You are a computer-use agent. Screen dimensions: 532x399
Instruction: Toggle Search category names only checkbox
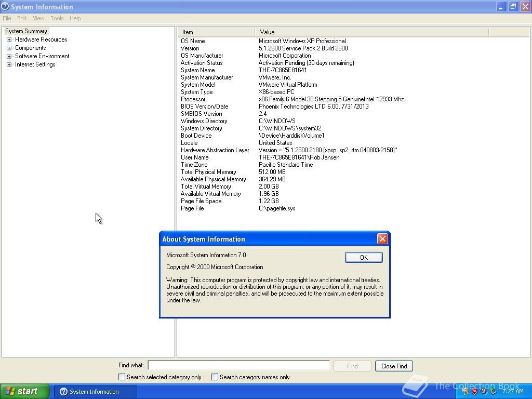tap(215, 377)
